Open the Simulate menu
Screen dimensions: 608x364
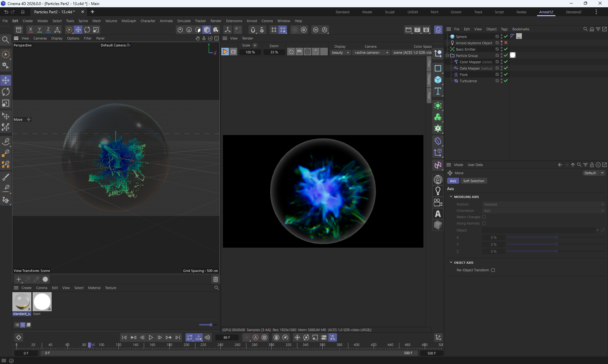[x=184, y=21]
